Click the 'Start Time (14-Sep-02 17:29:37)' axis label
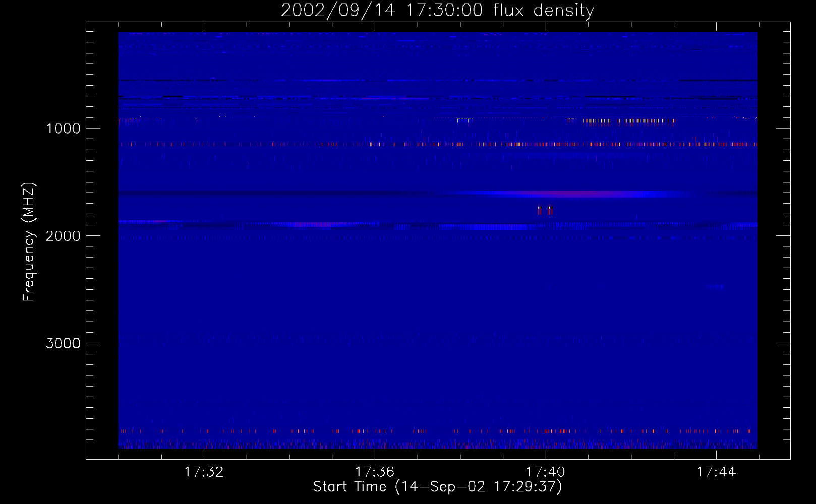Image resolution: width=816 pixels, height=504 pixels. [437, 487]
